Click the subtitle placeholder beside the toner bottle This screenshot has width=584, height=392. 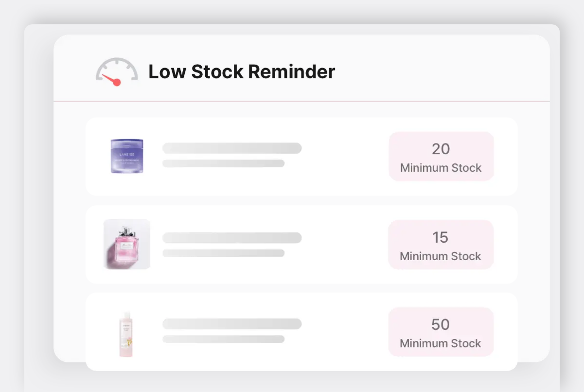pos(223,339)
